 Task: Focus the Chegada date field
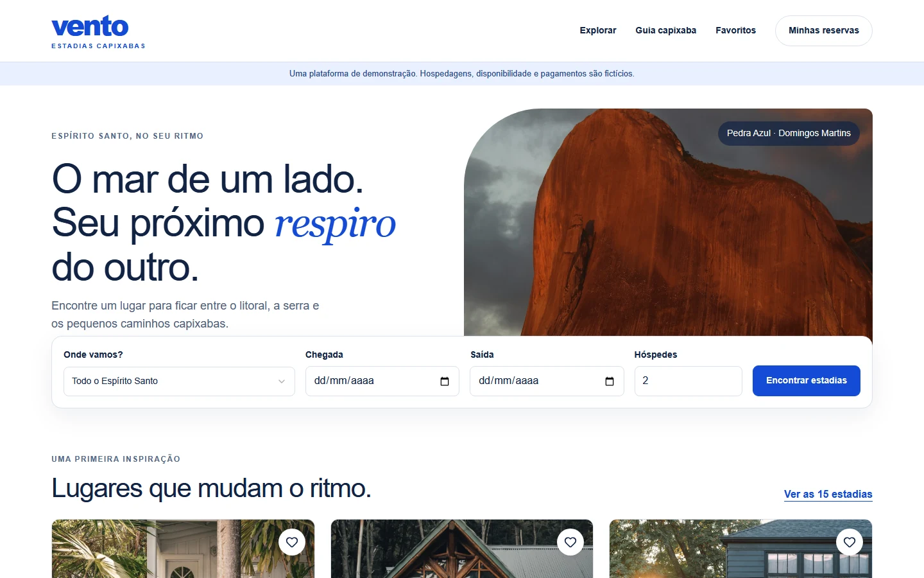pos(382,381)
